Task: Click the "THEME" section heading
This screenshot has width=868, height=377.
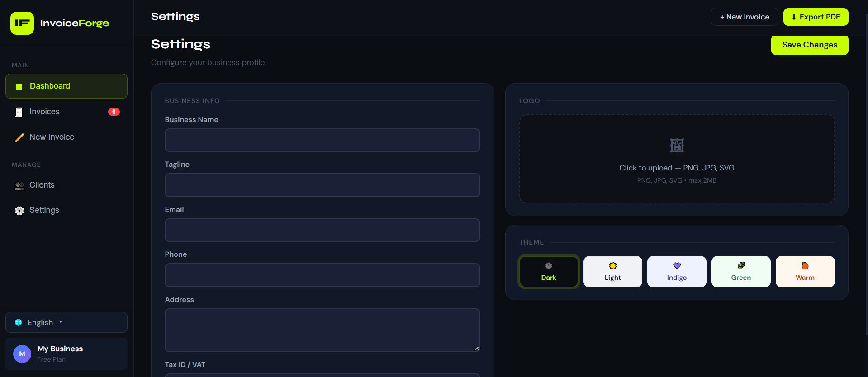Action: pyautogui.click(x=531, y=242)
